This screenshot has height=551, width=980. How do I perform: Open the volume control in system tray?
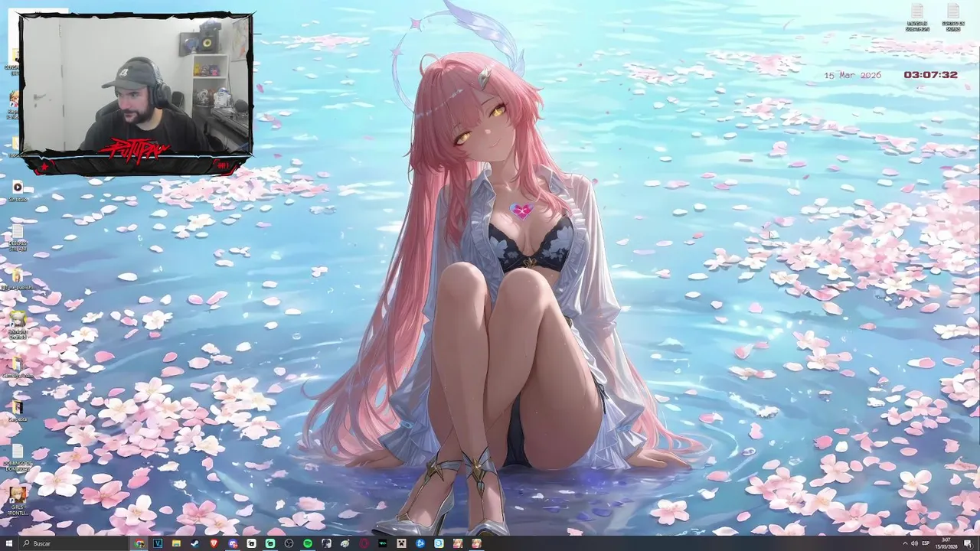(914, 543)
